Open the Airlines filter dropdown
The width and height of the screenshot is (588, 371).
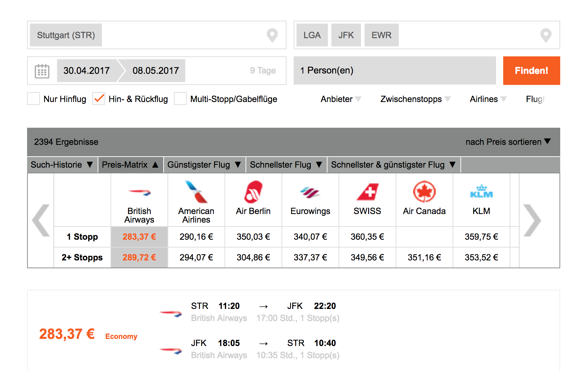click(x=488, y=99)
